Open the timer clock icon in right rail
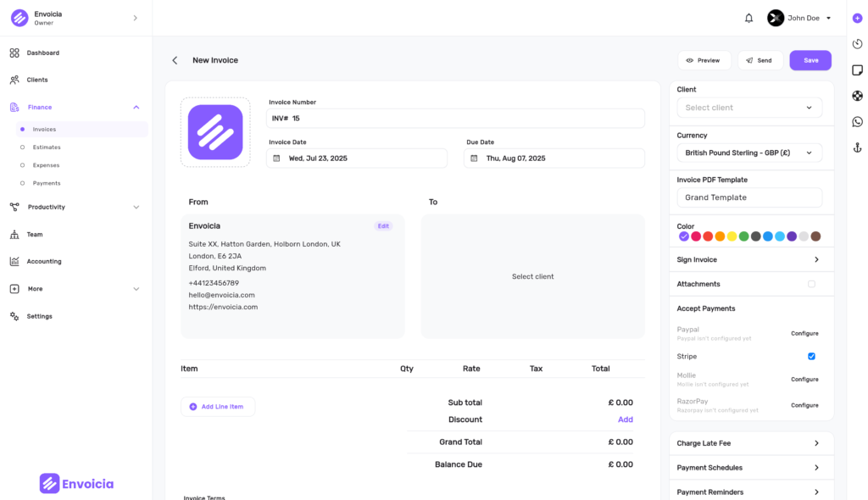Image resolution: width=868 pixels, height=500 pixels. [858, 44]
